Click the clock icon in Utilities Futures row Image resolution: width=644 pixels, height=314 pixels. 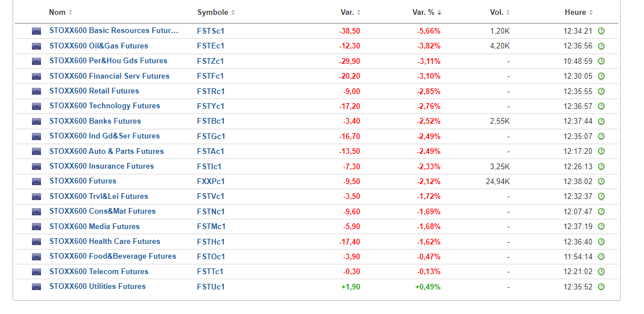coord(601,287)
